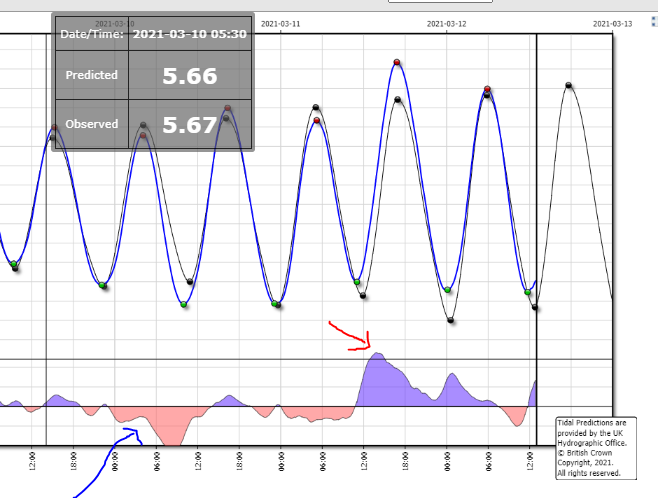Click the 2021-03-12 date label on top axis
Viewport: 658px width, 498px height.
(446, 22)
